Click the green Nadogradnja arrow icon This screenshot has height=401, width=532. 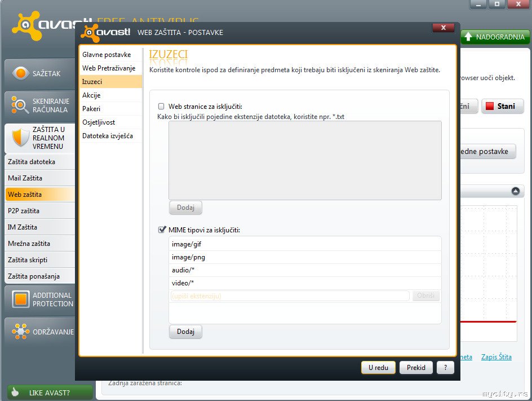tap(468, 37)
